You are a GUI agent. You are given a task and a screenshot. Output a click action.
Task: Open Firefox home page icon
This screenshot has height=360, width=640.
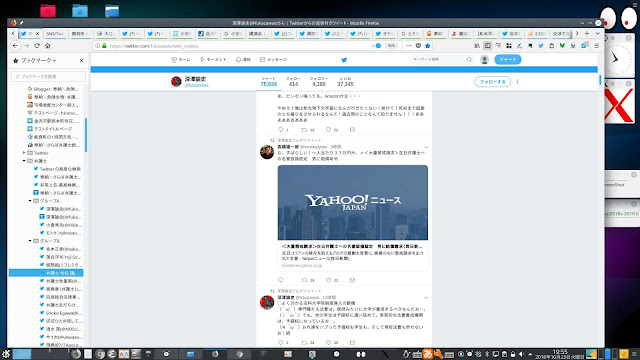pyautogui.click(x=48, y=46)
